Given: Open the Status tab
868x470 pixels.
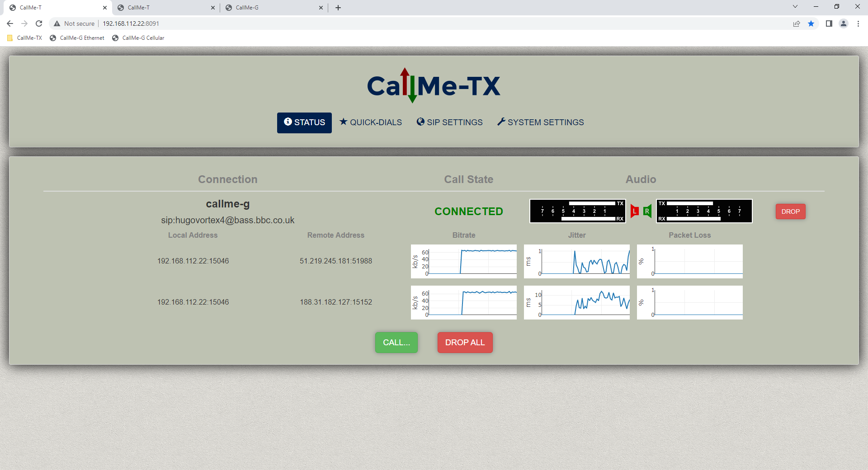Looking at the screenshot, I should [x=304, y=122].
